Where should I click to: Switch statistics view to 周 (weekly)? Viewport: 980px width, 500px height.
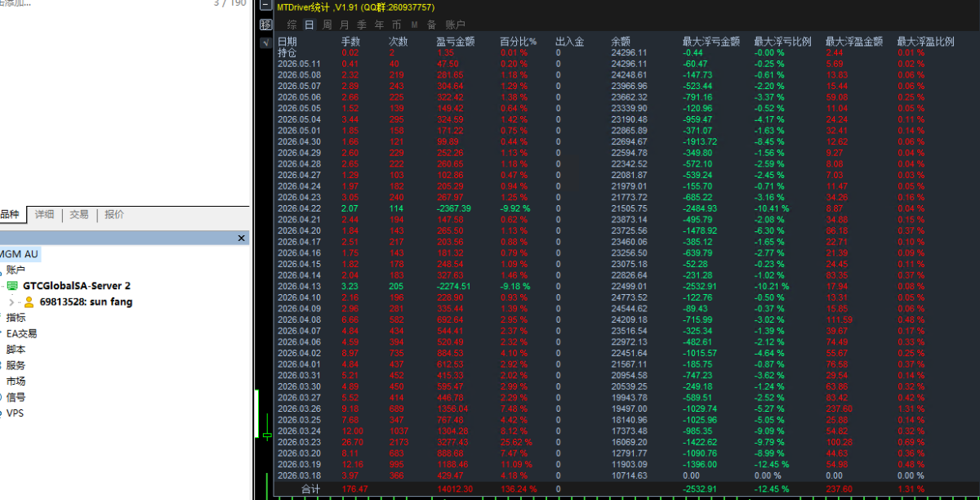tap(327, 25)
